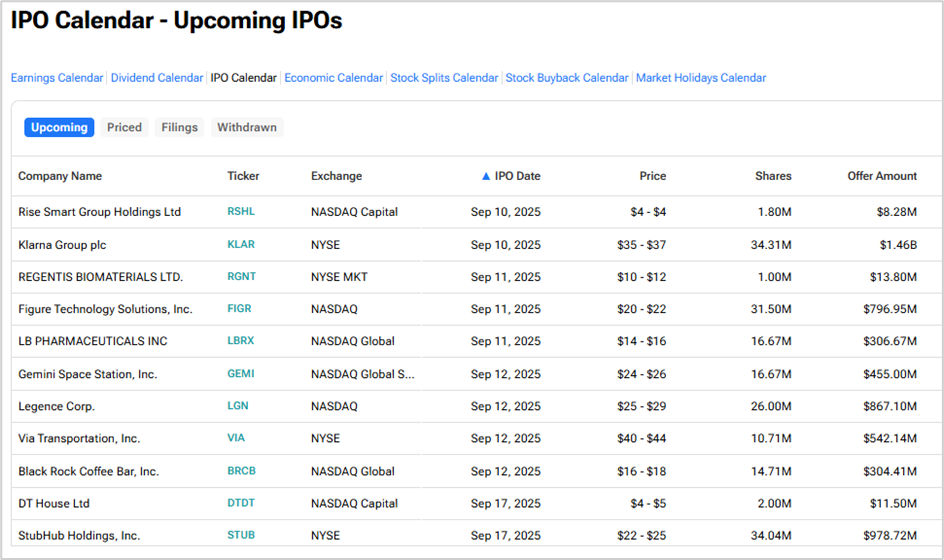Screen dimensions: 944x560
Task: Click the GEMI ticker link
Action: click(x=241, y=374)
